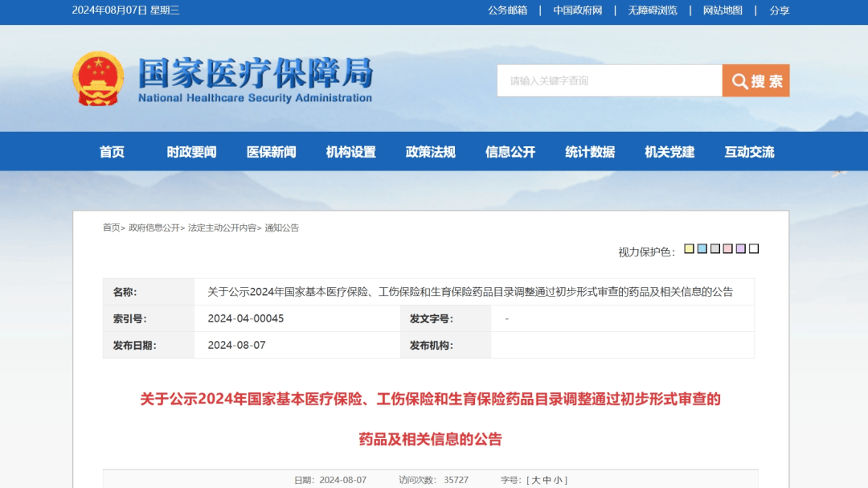Set font size to 小 (small)
The width and height of the screenshot is (868, 488).
pyautogui.click(x=557, y=480)
